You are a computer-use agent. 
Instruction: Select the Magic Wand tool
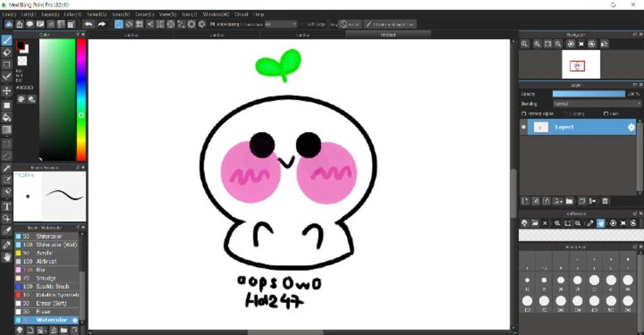(6, 168)
